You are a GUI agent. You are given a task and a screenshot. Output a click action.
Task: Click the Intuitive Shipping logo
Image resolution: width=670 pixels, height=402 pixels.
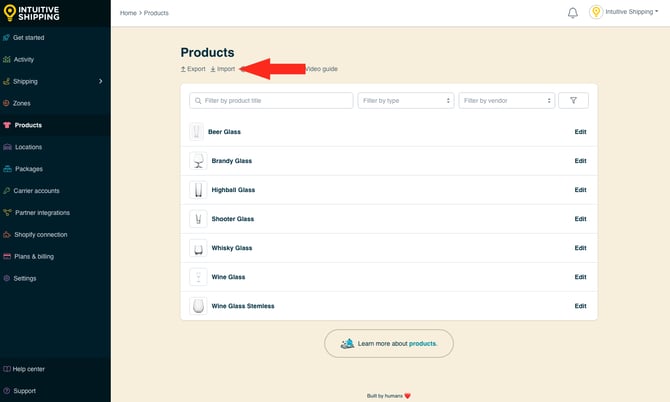[x=32, y=13]
